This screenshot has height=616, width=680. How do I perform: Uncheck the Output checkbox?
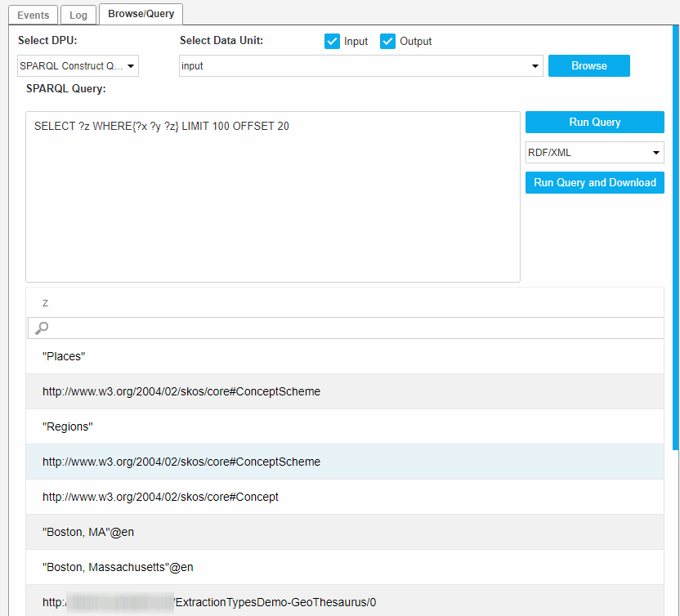[x=387, y=42]
